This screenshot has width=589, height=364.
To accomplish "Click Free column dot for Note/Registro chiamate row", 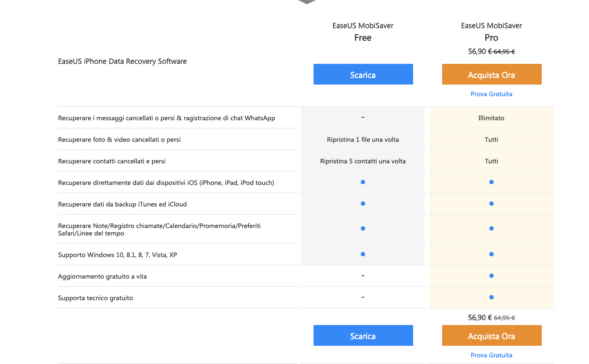I will coord(363,228).
